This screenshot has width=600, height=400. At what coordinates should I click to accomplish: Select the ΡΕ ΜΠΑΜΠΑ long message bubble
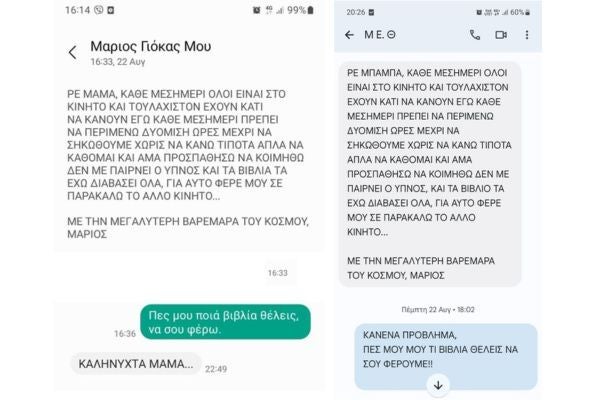point(430,174)
